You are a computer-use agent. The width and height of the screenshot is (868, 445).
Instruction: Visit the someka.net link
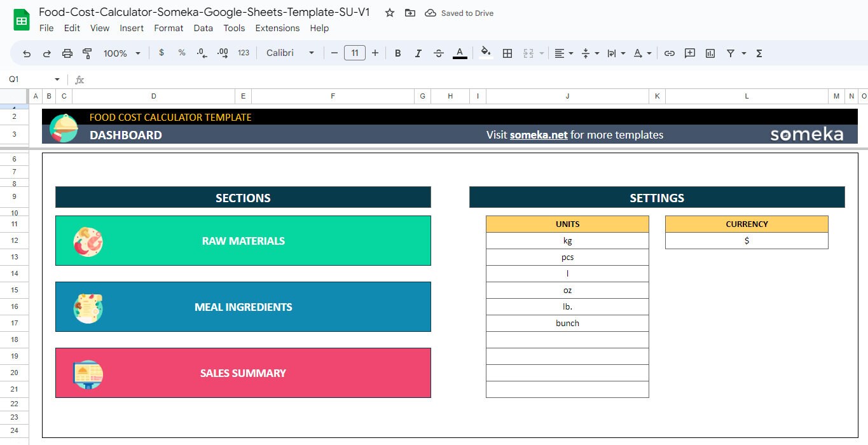pyautogui.click(x=537, y=135)
